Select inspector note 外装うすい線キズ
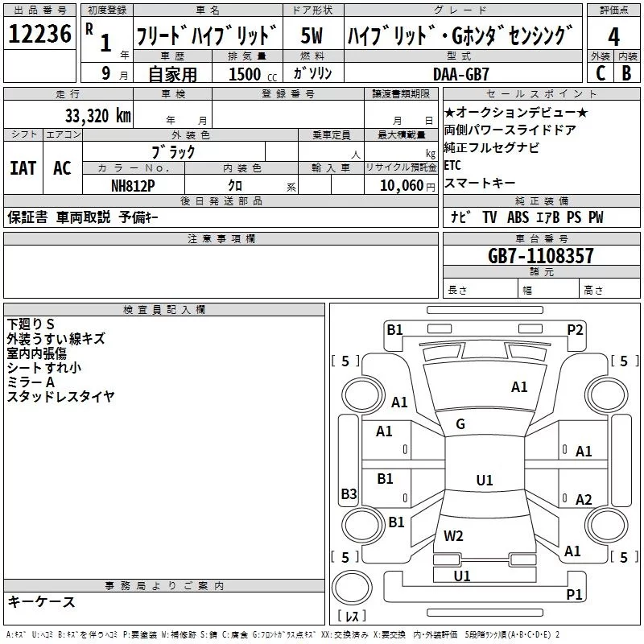This screenshot has width=644, height=644. (56, 338)
